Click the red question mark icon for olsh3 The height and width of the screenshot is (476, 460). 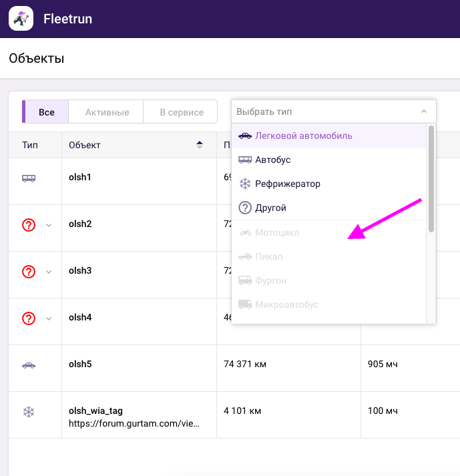(x=29, y=272)
